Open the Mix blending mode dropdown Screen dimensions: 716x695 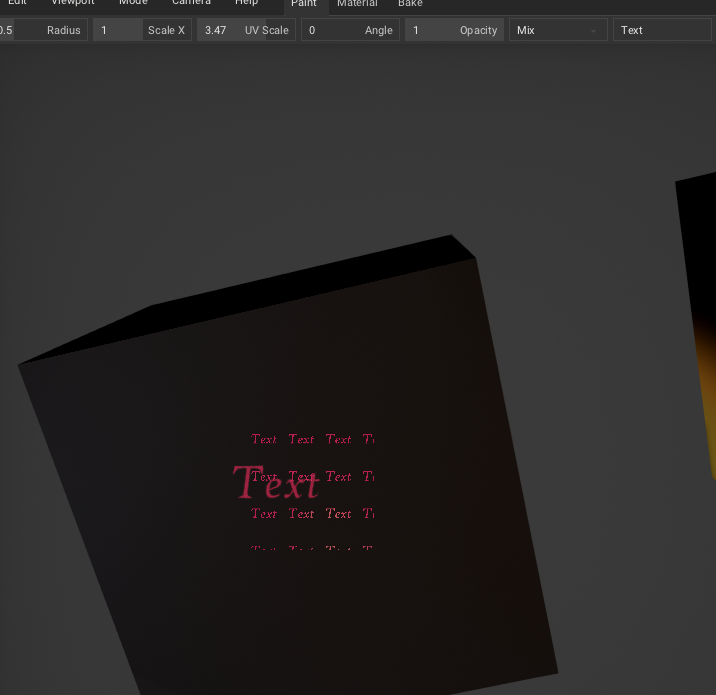tap(558, 30)
